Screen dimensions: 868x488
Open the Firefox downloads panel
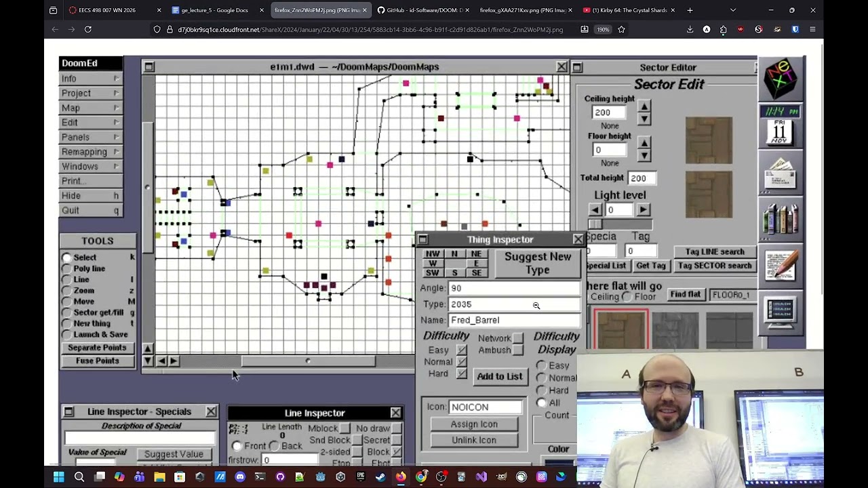point(690,29)
